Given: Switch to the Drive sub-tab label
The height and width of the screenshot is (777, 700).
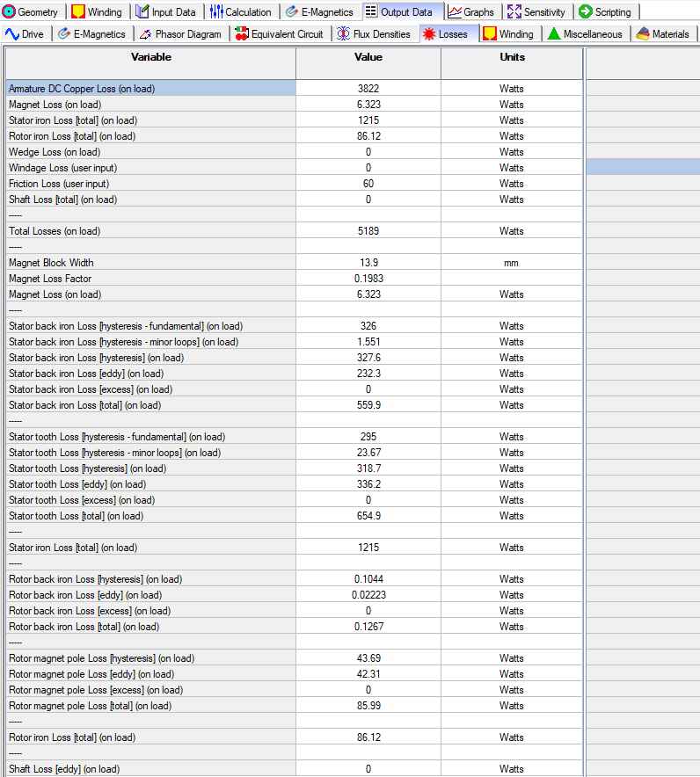Looking at the screenshot, I should [33, 34].
